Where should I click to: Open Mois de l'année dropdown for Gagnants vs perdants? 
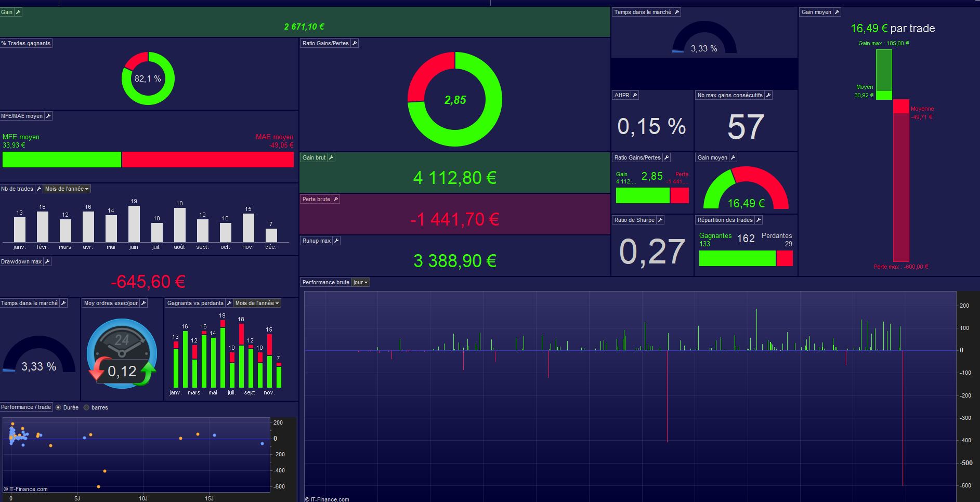[x=257, y=303]
